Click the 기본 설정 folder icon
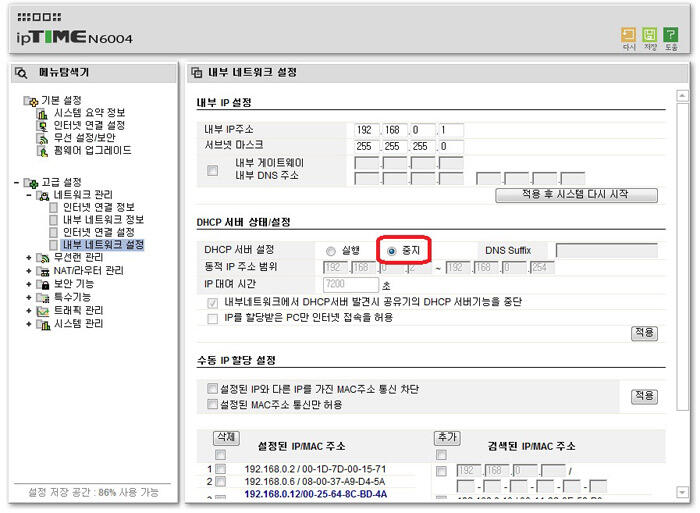Screen dimensions: 700x513 31,101
